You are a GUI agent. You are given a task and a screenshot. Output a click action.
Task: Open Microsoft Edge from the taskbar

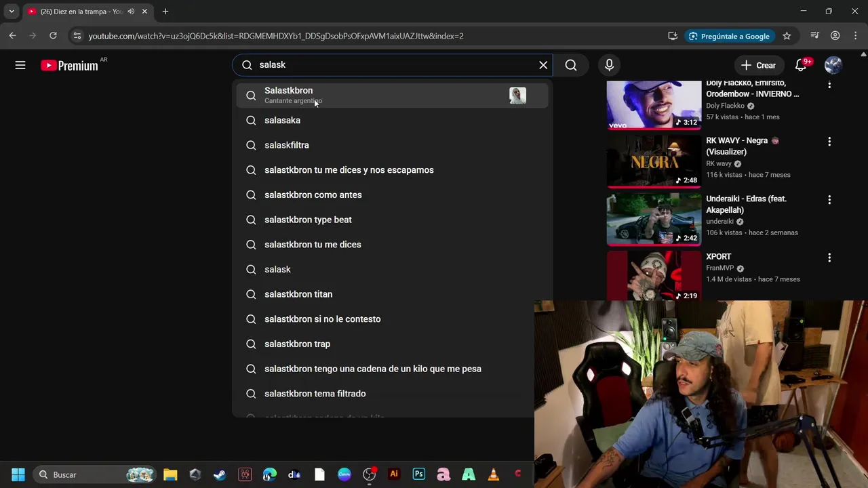point(270,474)
